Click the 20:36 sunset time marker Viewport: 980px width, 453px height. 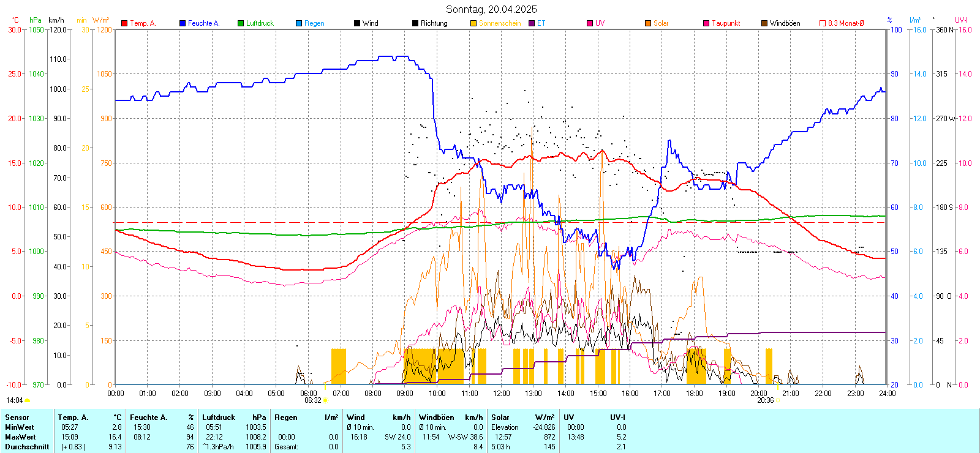[765, 400]
